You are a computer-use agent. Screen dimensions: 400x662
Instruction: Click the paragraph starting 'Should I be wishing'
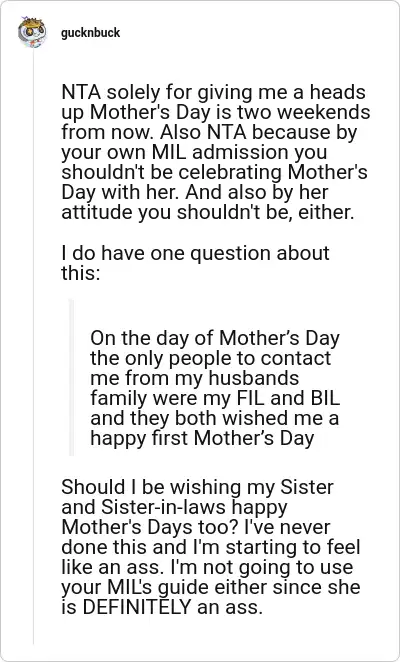pyautogui.click(x=211, y=547)
